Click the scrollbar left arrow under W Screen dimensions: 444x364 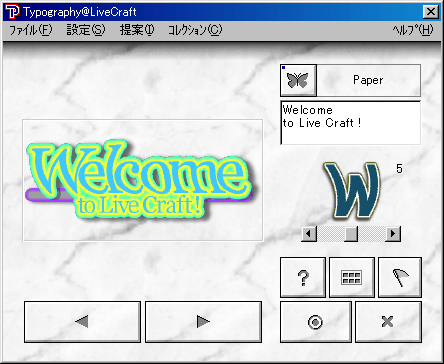[x=309, y=234]
